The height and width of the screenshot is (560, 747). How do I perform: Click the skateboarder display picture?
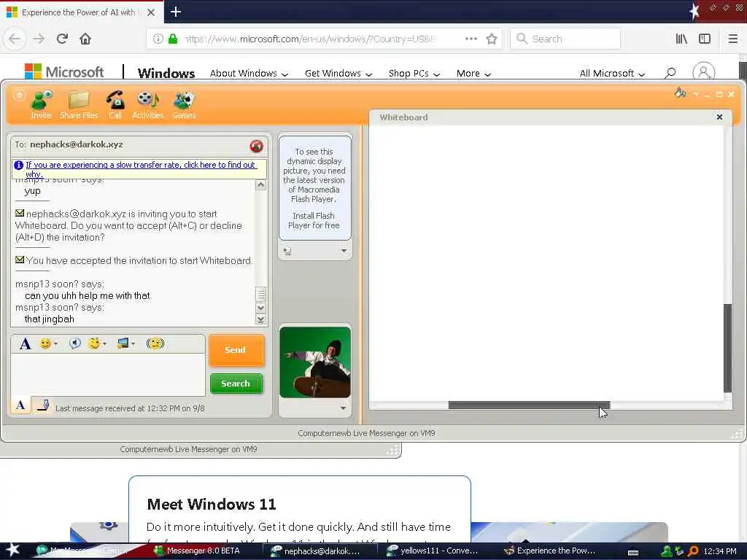coord(315,362)
